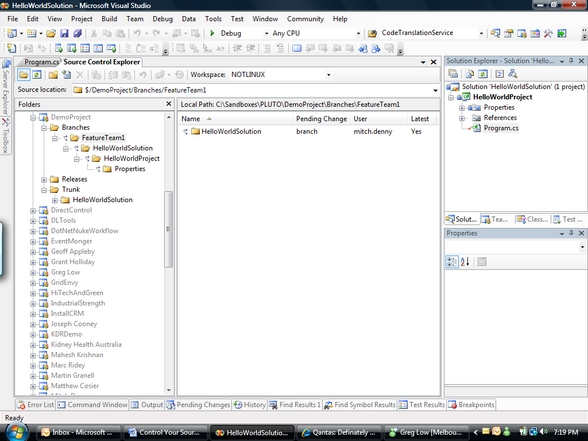This screenshot has height=441, width=588.
Task: Click the Save All toolbar icon
Action: coord(78,33)
